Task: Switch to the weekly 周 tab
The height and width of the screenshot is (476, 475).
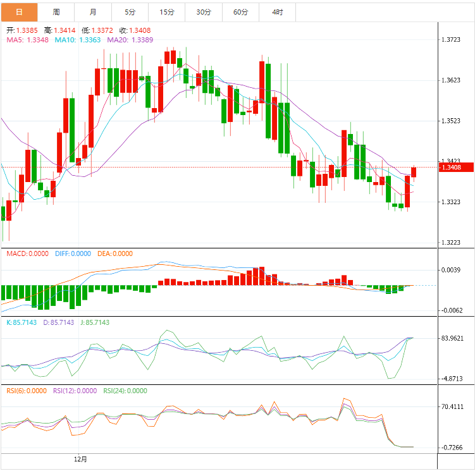Action: point(56,12)
